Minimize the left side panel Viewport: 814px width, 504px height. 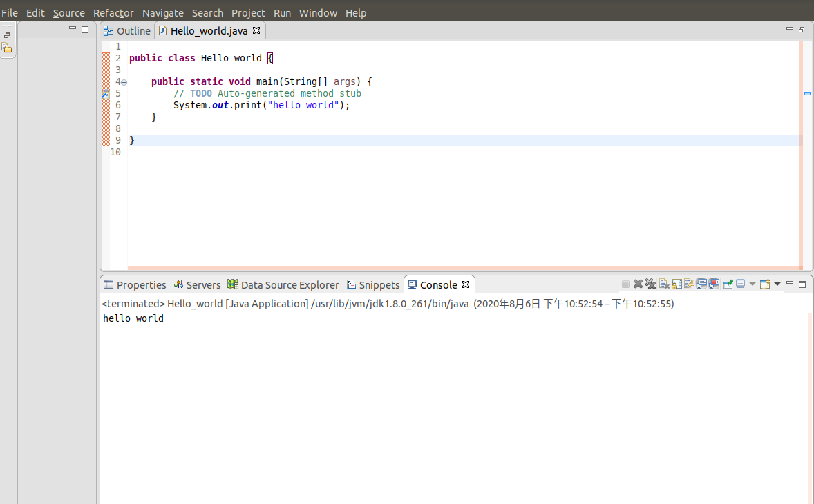click(73, 28)
